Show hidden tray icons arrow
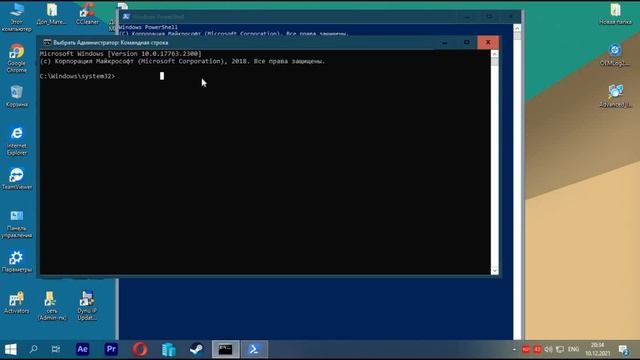This screenshot has height=360, width=640. pos(514,349)
